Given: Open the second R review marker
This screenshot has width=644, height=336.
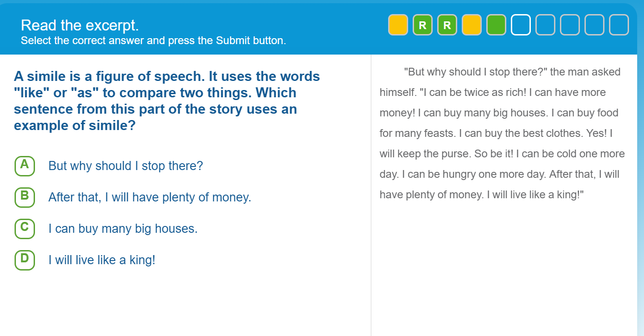Looking at the screenshot, I should pyautogui.click(x=446, y=25).
